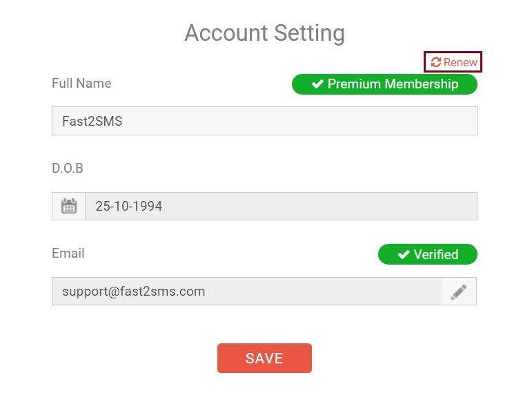
Task: Open the date of birth calendar icon
Action: (69, 206)
